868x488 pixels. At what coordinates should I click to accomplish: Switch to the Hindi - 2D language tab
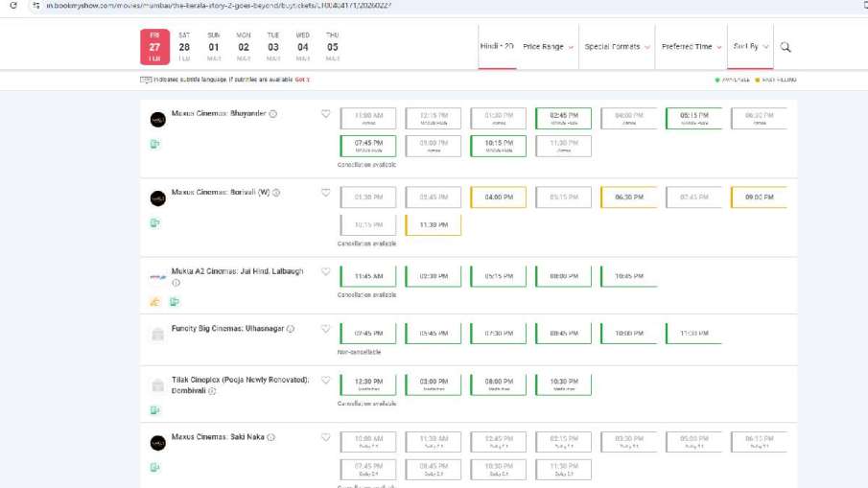coord(497,46)
